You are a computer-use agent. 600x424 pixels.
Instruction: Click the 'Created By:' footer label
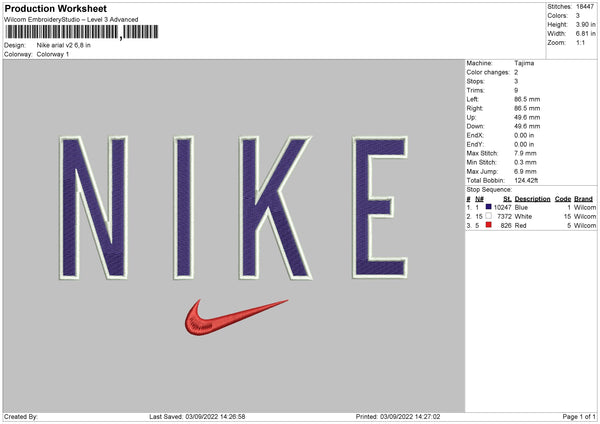coord(21,417)
